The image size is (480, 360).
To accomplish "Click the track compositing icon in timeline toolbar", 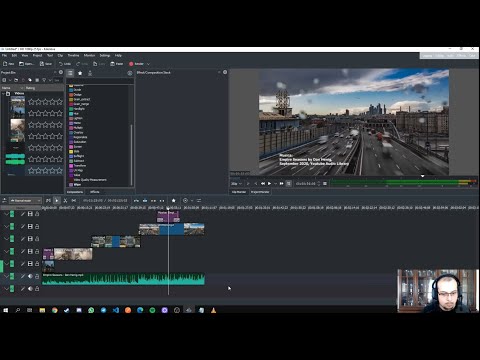I will [x=48, y=200].
